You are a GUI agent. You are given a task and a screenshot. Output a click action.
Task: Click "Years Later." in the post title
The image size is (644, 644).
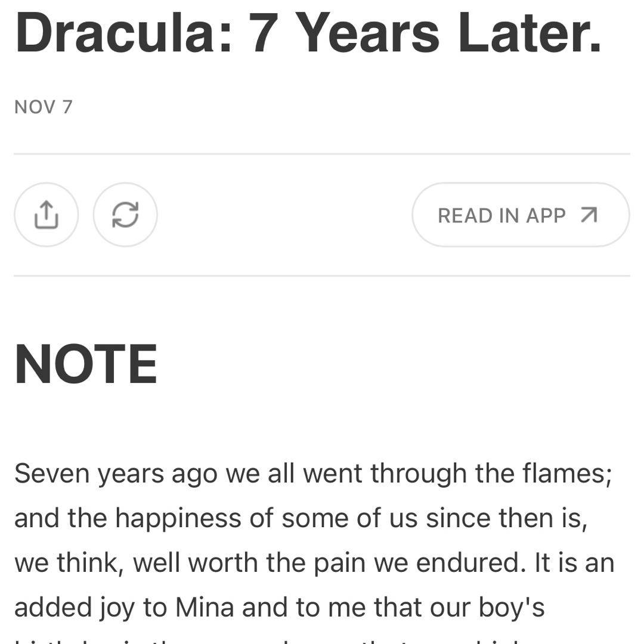pos(448,34)
